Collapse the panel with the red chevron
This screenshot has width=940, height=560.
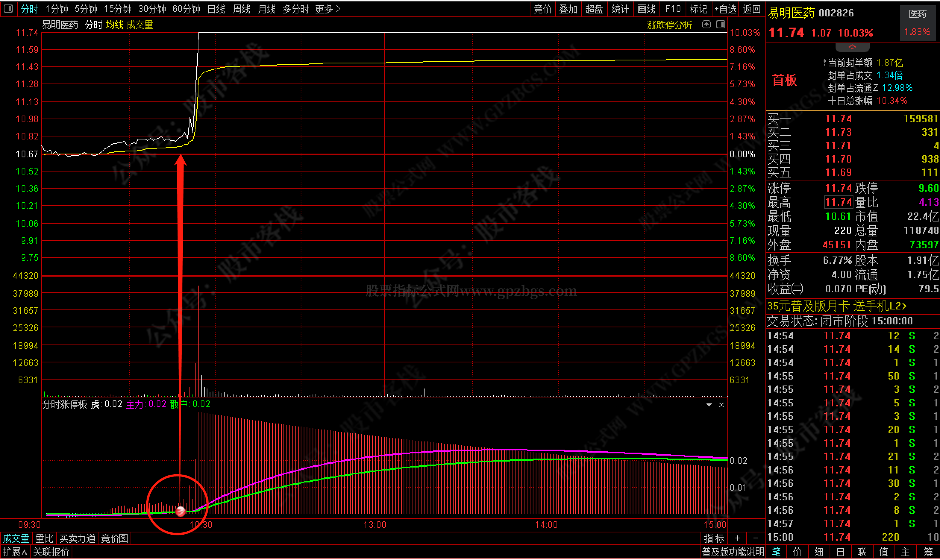[852, 48]
